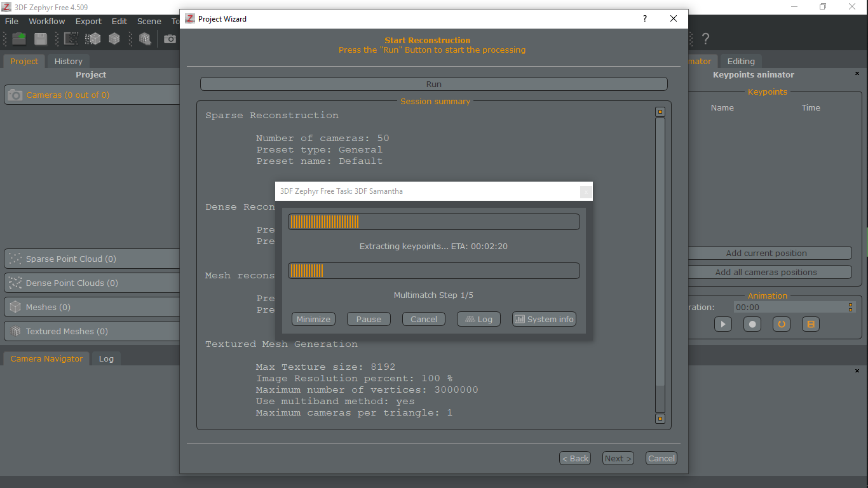Select the Camera Navigator tab
Screen dimensions: 868x488
pos(46,358)
